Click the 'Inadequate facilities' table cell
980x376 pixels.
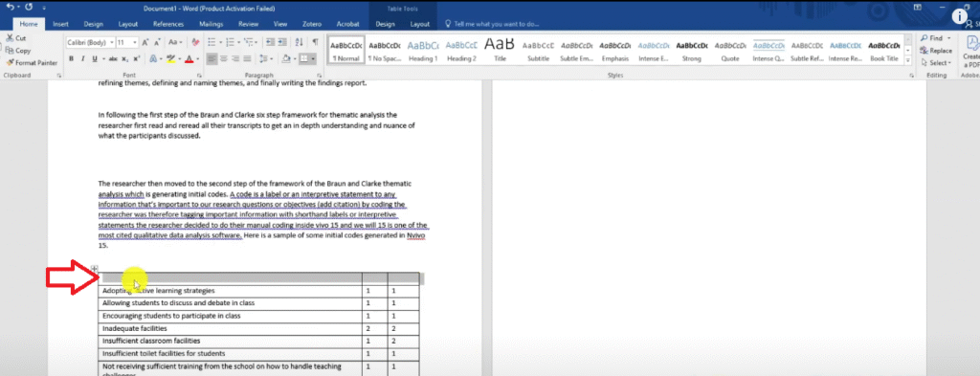click(x=230, y=328)
